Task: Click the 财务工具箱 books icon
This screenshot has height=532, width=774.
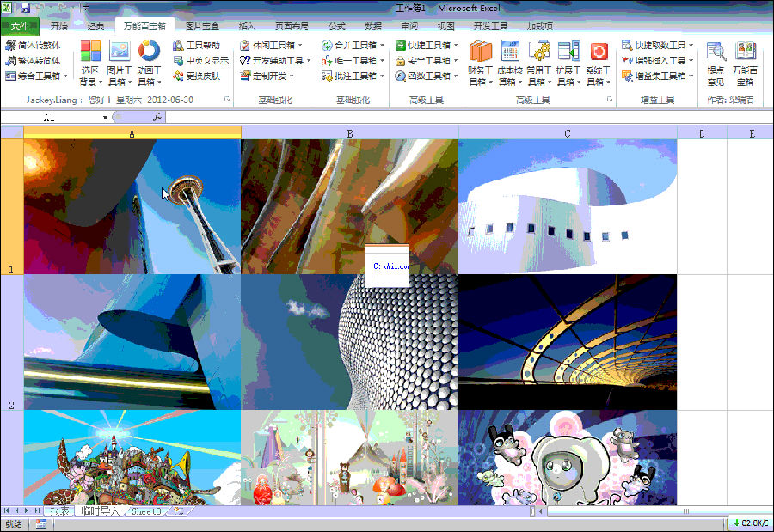Action: 480,52
